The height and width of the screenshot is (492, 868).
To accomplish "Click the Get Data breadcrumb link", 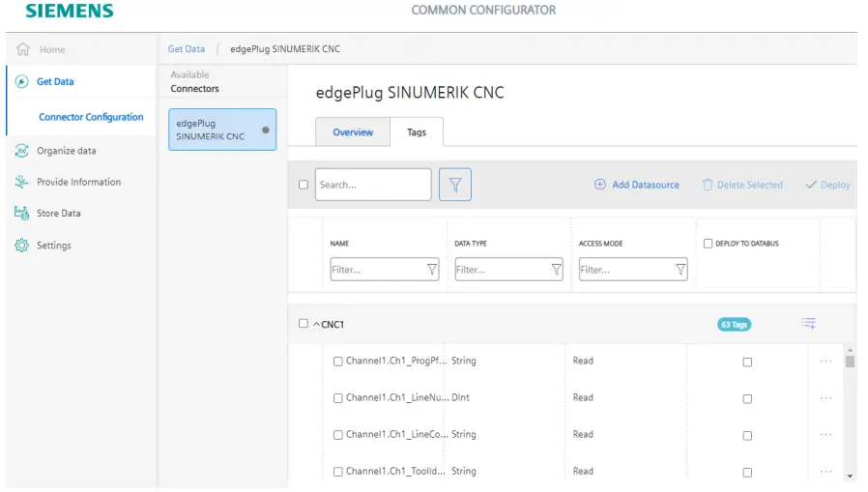I will click(x=187, y=49).
